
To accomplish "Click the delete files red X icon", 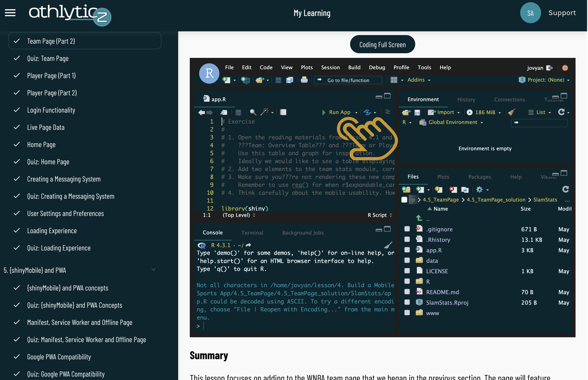I will tap(453, 190).
